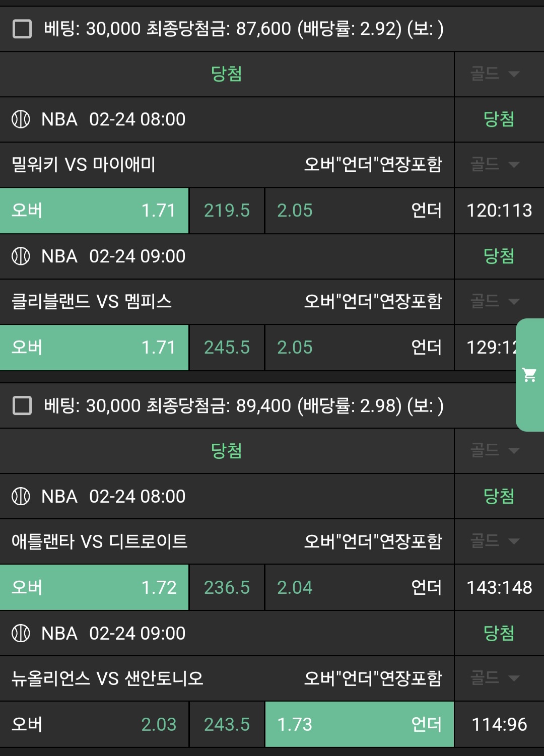Select 오버 2.03 for 뉴올리언스 VS 샌안토니오
The width and height of the screenshot is (544, 756).
tap(94, 724)
